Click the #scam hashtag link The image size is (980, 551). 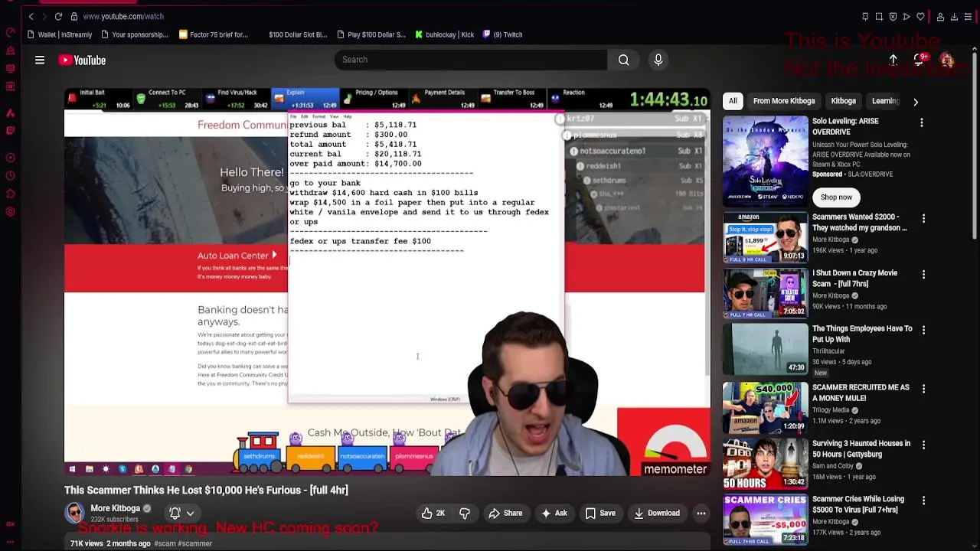[165, 543]
